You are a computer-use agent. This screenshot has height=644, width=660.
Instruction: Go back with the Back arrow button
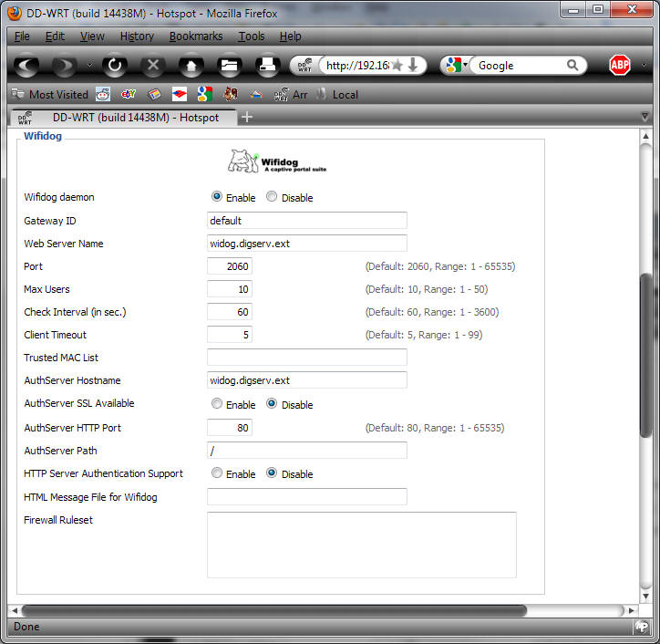click(x=26, y=66)
